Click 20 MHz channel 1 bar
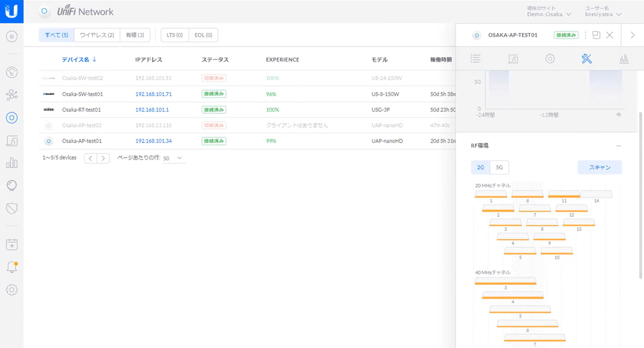This screenshot has width=644, height=348. click(x=491, y=194)
